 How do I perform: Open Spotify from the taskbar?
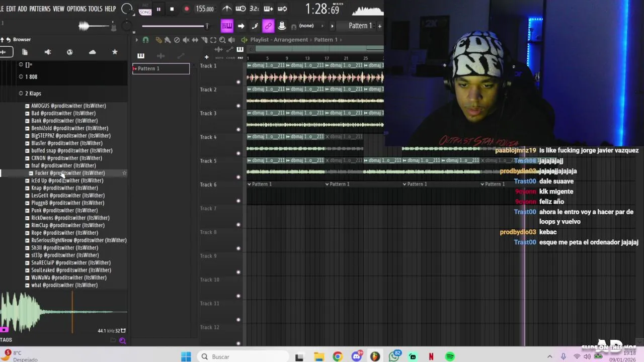(x=450, y=356)
